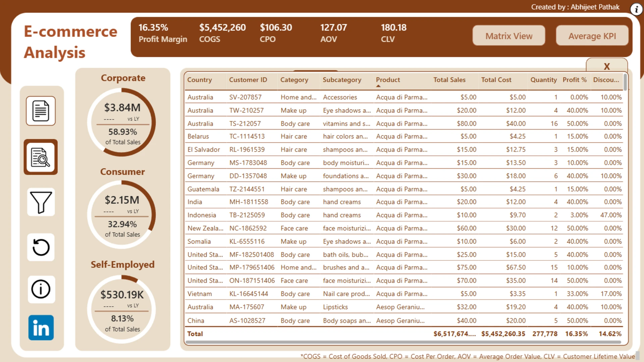Image resolution: width=644 pixels, height=362 pixels.
Task: Click the top-right info icon
Action: pos(636,10)
